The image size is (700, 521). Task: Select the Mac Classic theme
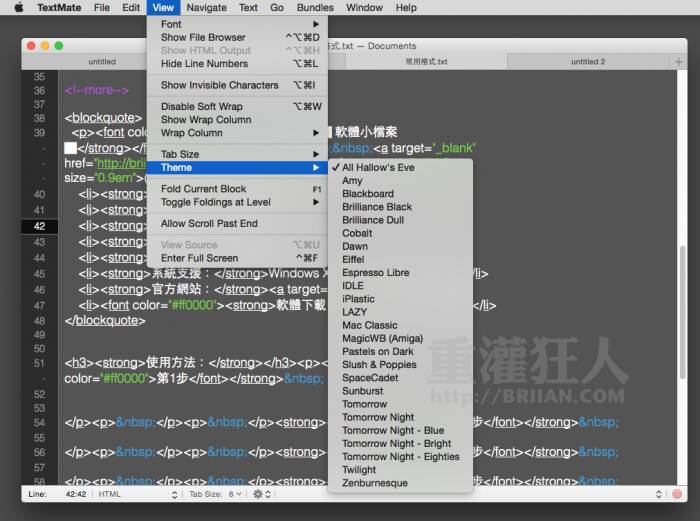pos(400,325)
